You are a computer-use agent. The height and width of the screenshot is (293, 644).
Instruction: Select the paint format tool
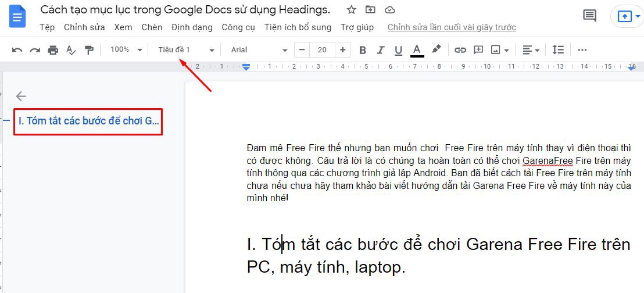[x=89, y=50]
